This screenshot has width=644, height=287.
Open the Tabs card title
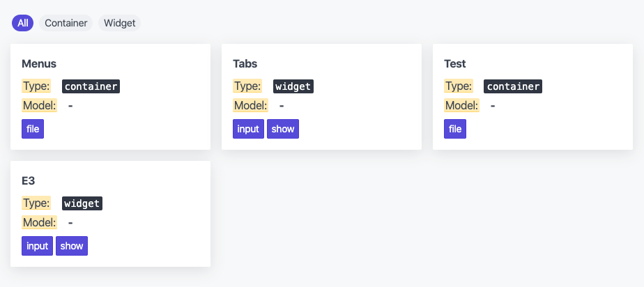(x=245, y=63)
